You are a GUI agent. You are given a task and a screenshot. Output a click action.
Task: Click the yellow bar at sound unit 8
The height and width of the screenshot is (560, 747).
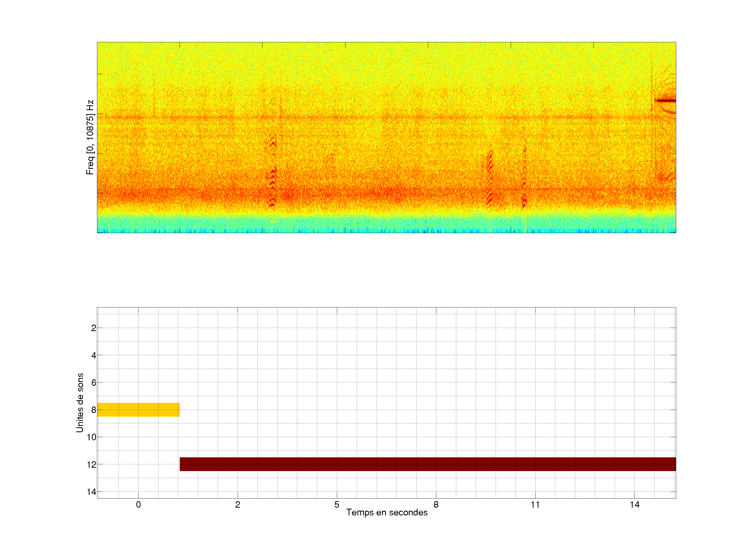(x=138, y=409)
